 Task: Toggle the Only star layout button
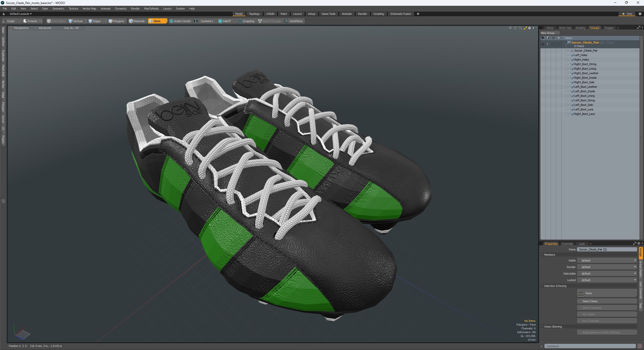coord(627,14)
